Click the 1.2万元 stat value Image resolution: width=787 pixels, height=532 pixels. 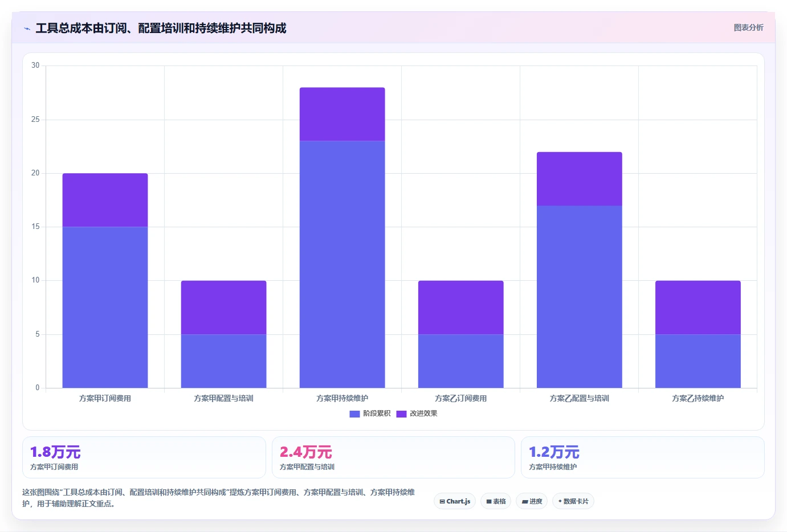(x=554, y=452)
